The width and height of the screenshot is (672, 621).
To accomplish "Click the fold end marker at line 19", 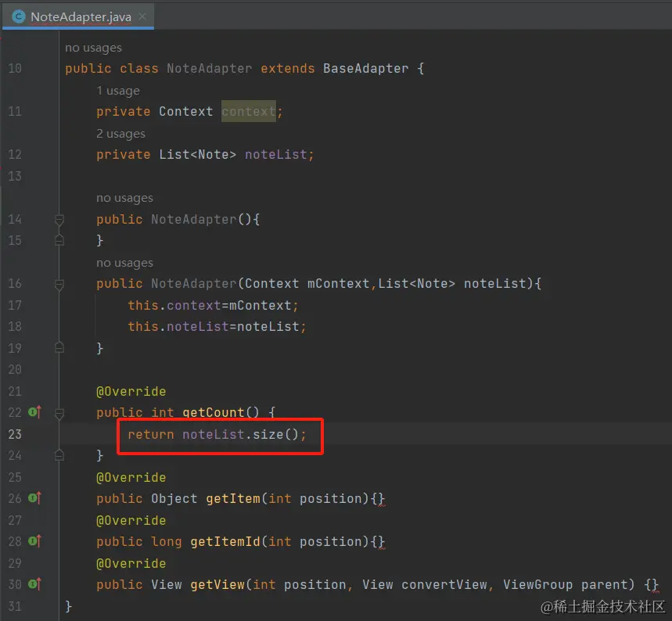I will coord(59,347).
